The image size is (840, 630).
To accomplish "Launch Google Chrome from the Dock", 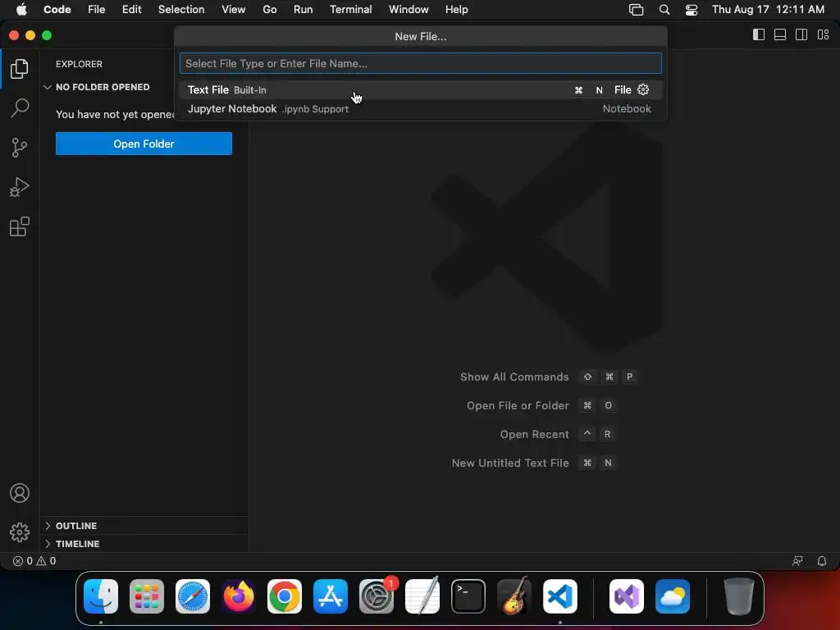I will click(x=285, y=596).
